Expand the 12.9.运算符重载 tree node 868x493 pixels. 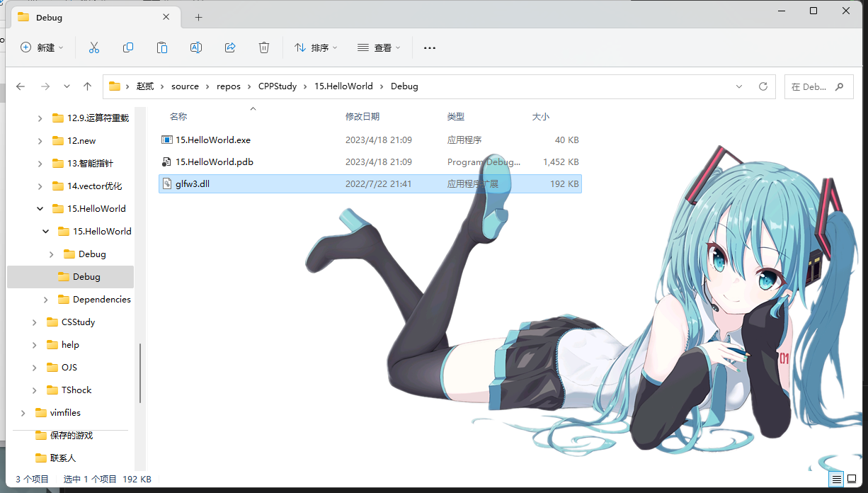pos(40,118)
